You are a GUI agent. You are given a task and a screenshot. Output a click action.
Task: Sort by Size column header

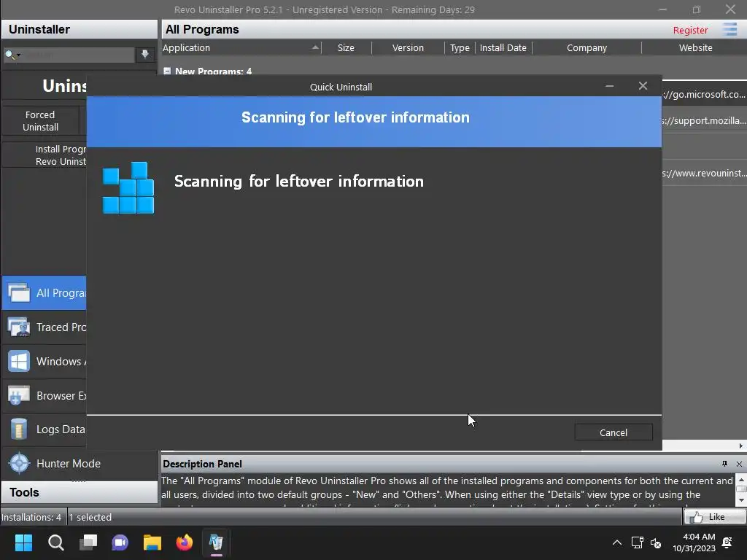click(x=346, y=47)
